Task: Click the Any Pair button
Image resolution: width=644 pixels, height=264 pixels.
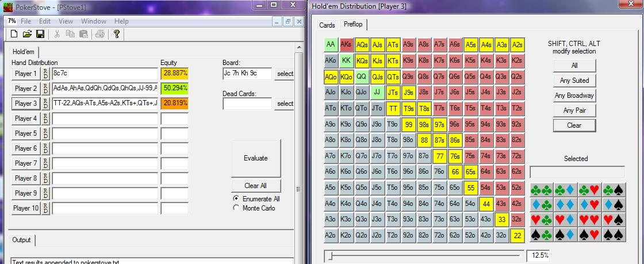Action: pos(574,110)
